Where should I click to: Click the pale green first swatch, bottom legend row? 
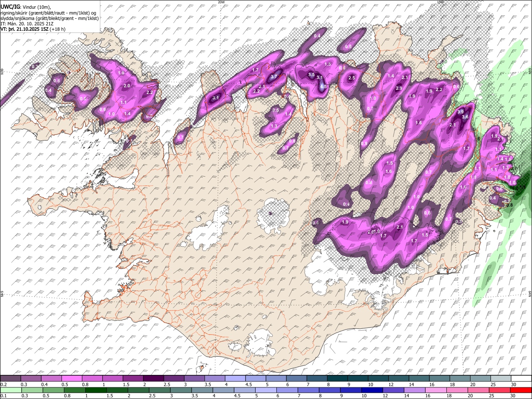pyautogui.click(x=11, y=390)
